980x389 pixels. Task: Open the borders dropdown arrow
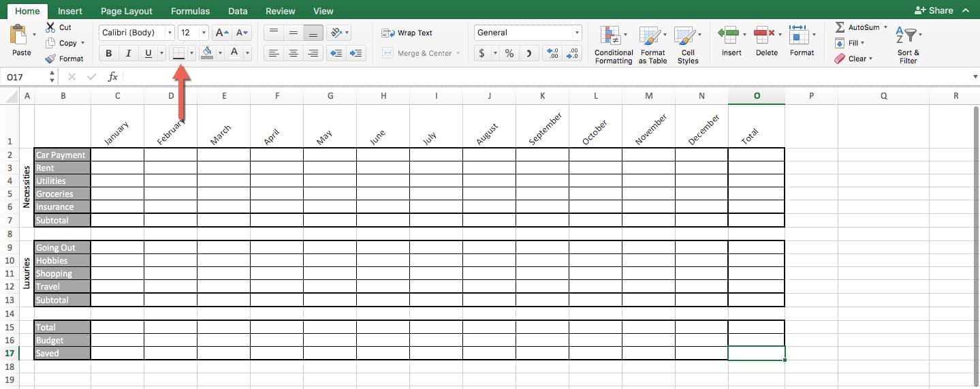(191, 53)
